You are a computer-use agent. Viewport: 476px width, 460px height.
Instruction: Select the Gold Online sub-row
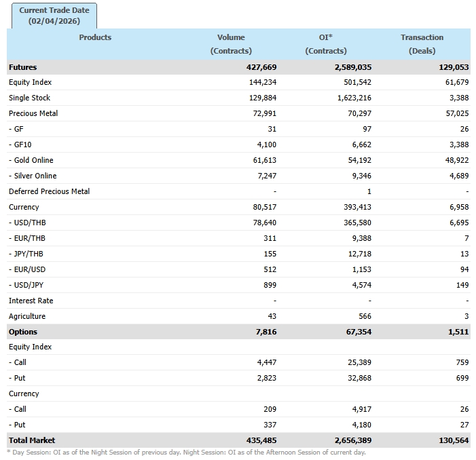point(31,160)
